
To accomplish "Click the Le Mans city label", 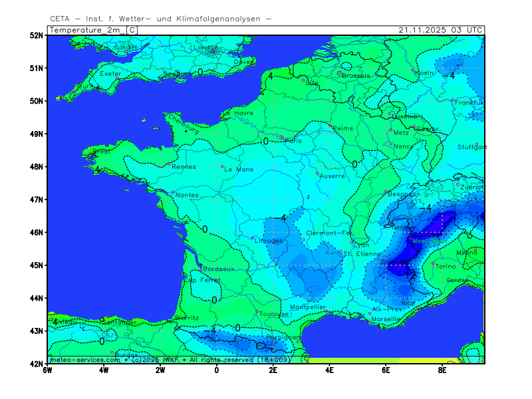I will click(238, 170).
